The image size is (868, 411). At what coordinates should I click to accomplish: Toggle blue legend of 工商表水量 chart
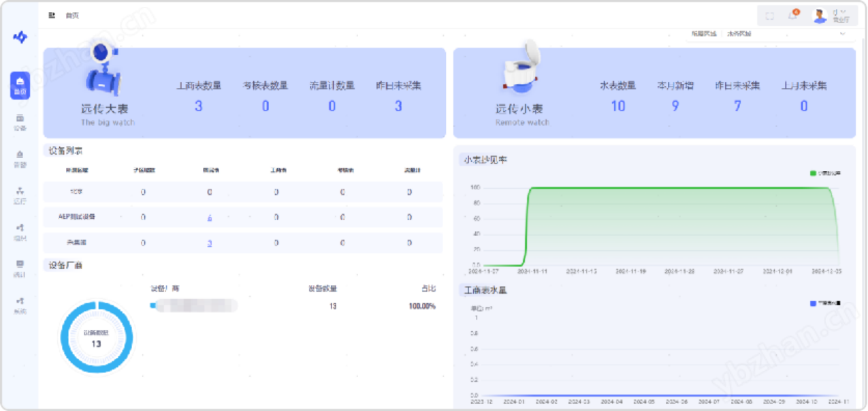825,303
